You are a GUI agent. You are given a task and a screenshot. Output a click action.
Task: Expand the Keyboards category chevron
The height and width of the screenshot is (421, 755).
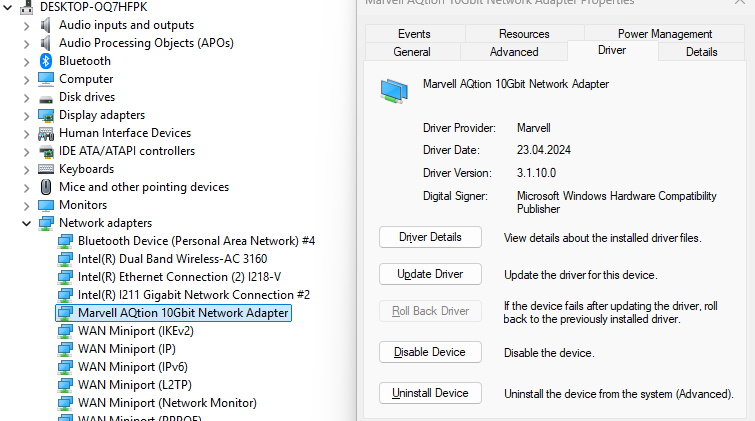(26, 170)
